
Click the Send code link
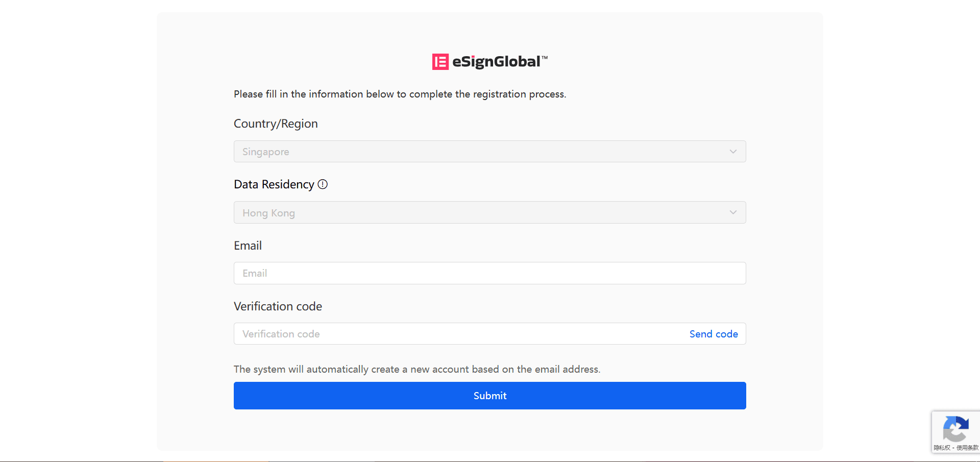[x=714, y=334]
